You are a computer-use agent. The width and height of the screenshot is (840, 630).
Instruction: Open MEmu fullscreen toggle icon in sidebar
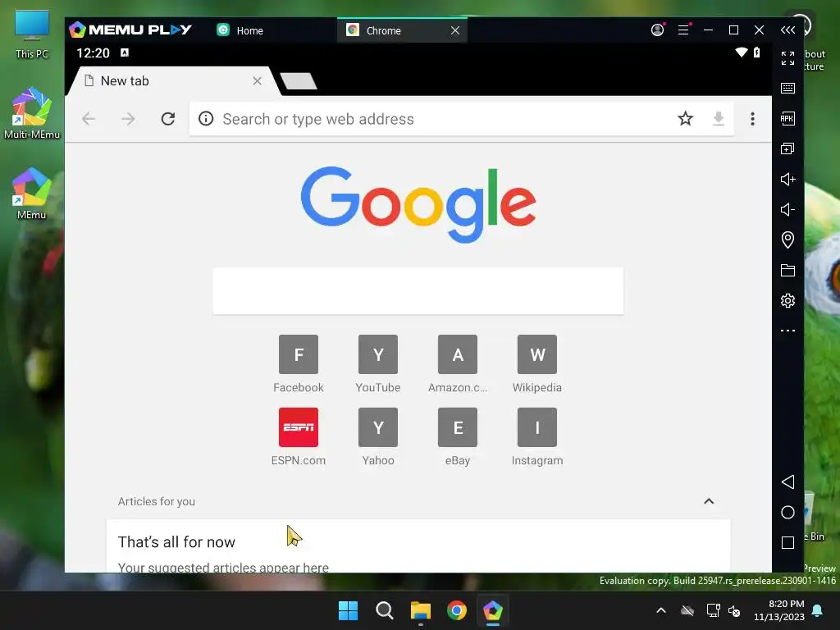click(787, 58)
